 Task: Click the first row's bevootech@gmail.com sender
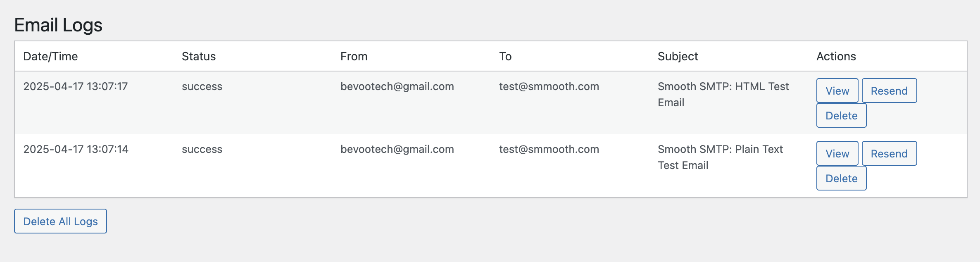tap(397, 86)
